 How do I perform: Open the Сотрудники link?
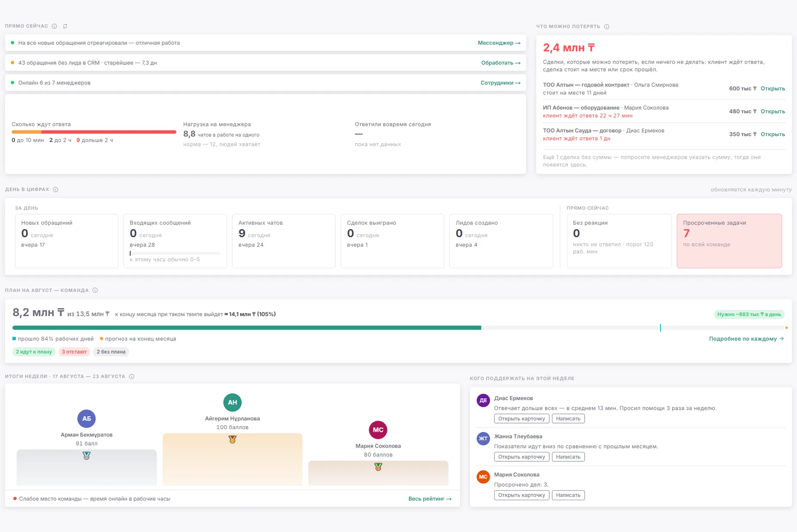pos(500,83)
